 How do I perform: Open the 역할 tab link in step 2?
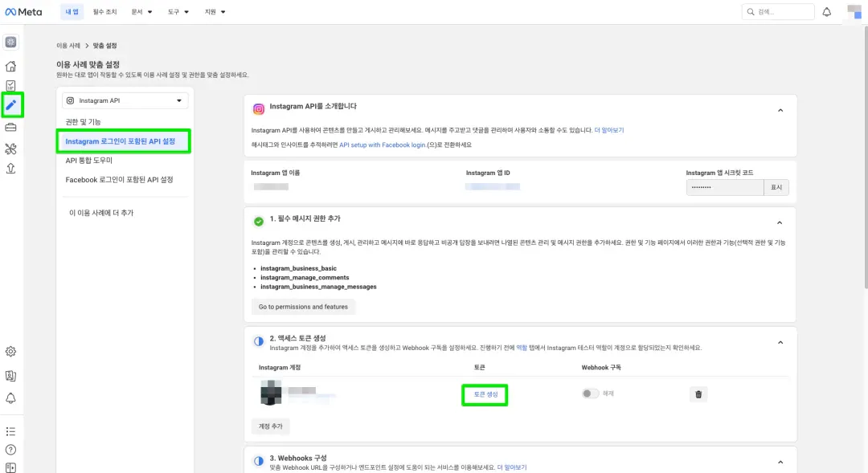[x=522, y=348]
